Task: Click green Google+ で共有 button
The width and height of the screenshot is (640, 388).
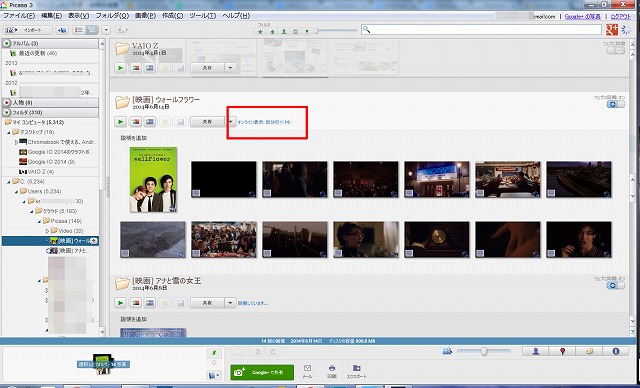Action: coord(262,372)
